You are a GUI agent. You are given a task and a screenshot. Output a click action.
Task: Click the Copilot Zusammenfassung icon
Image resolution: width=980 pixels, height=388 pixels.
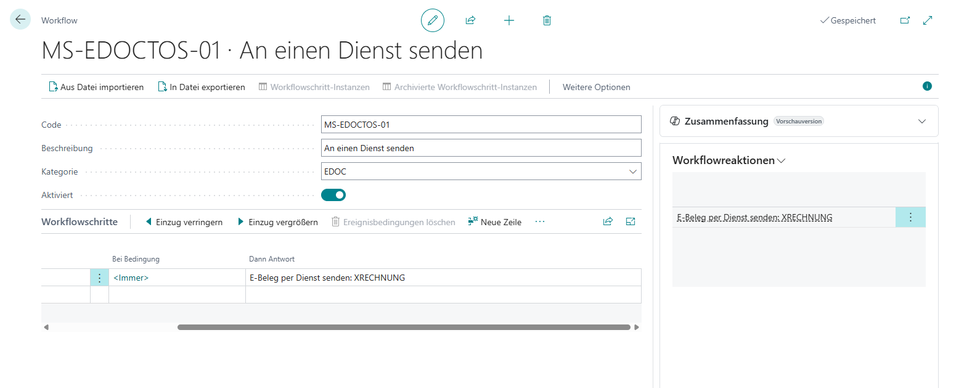675,121
